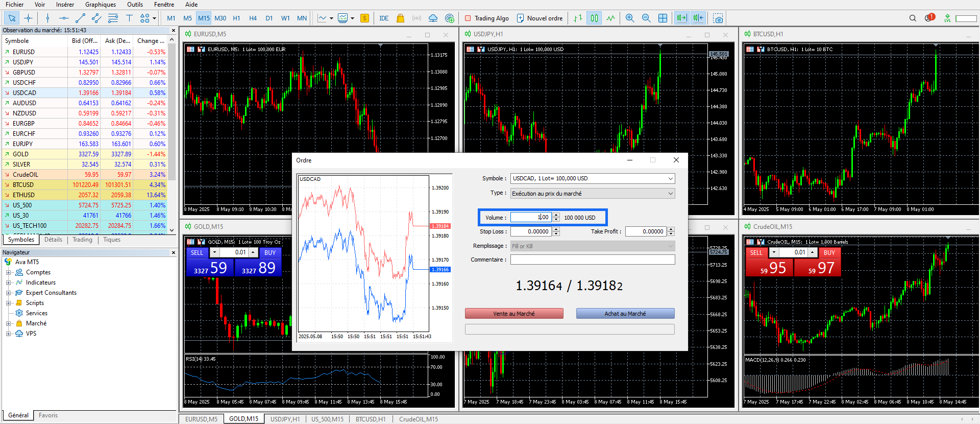Choose the vertical line drawing tool
The image size is (980, 424).
coord(47,18)
